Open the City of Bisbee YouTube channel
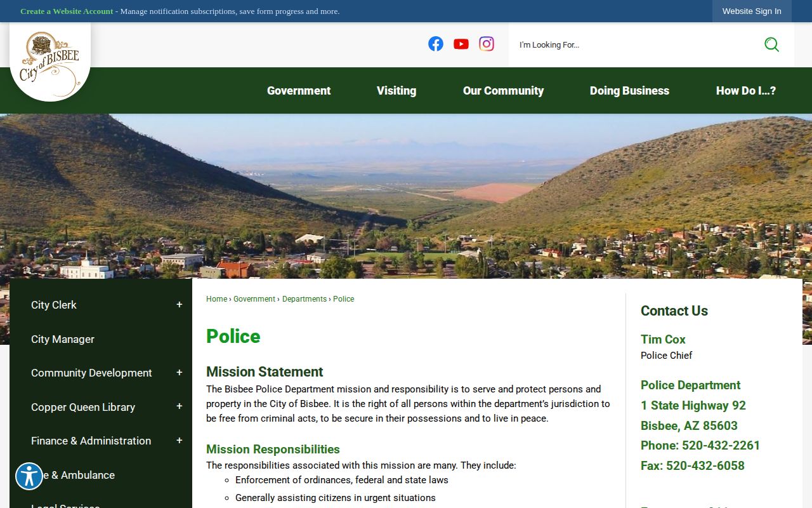 [x=461, y=44]
